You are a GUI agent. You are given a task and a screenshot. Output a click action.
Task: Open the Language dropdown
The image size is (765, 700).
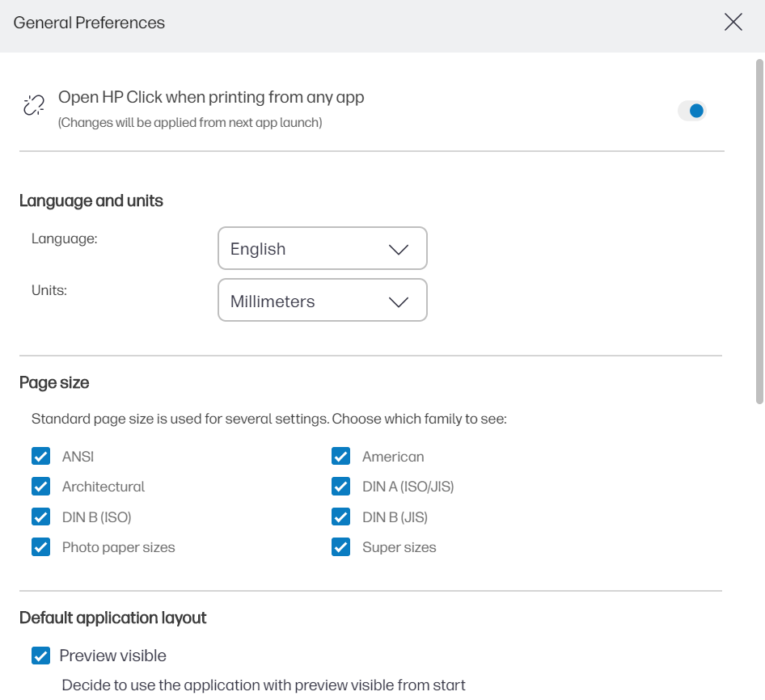322,248
